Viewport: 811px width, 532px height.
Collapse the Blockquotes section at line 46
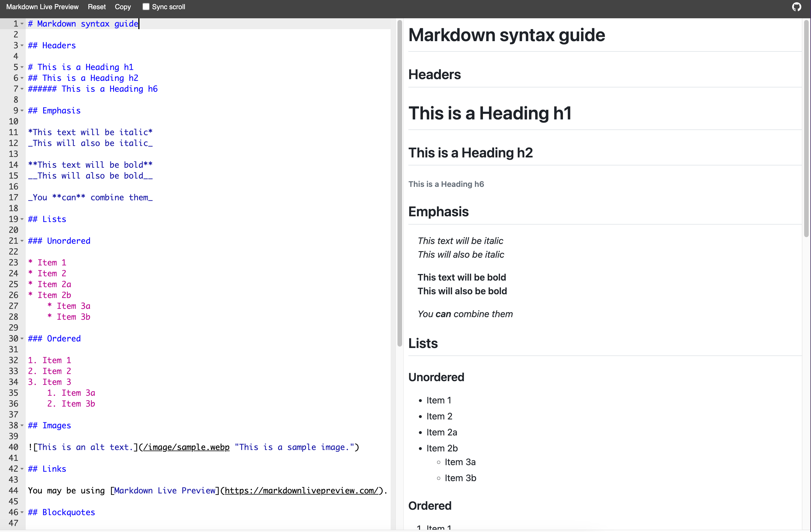pyautogui.click(x=22, y=513)
